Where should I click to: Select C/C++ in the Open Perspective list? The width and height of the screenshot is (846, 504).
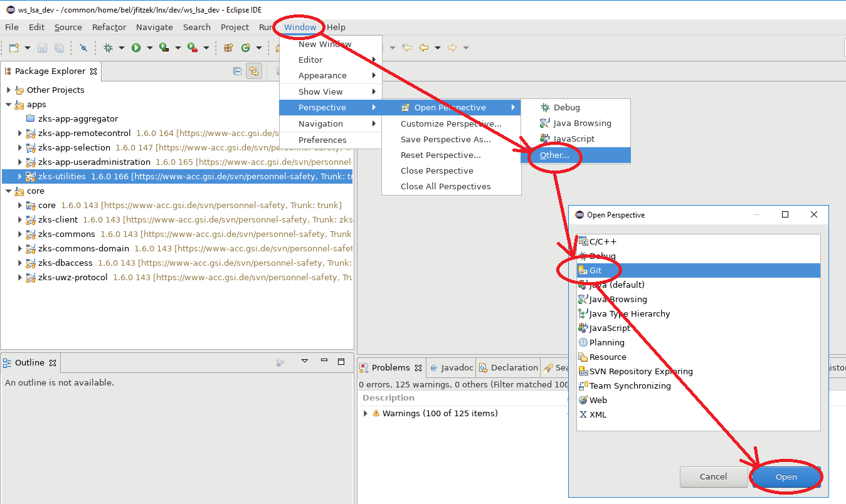pyautogui.click(x=698, y=242)
